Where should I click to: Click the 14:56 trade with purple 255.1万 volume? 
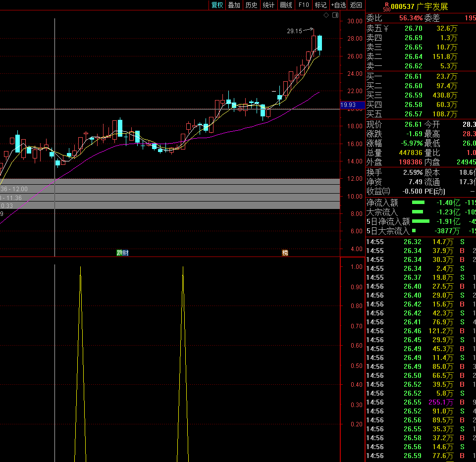(421, 402)
